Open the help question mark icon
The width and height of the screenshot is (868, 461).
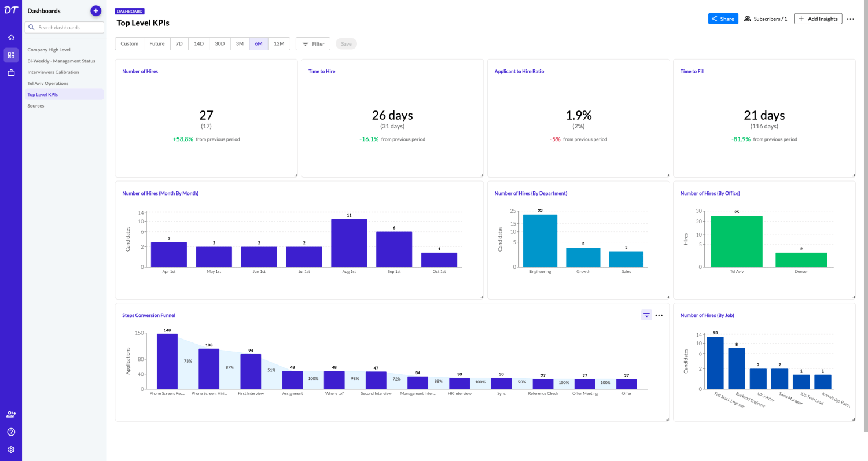click(11, 432)
